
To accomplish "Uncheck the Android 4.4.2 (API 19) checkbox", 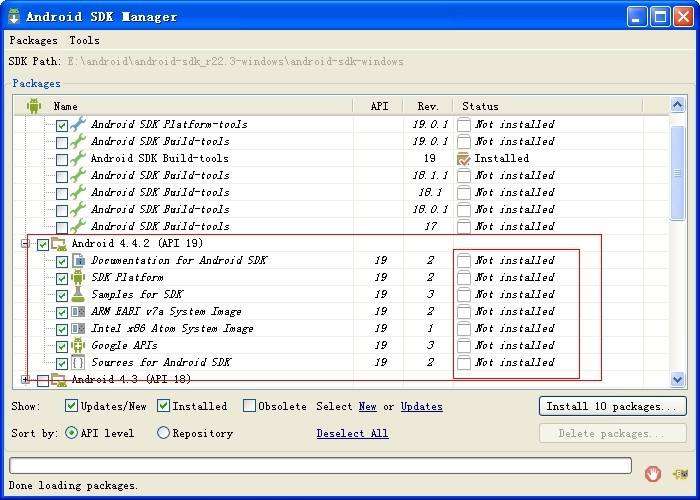I will [43, 245].
